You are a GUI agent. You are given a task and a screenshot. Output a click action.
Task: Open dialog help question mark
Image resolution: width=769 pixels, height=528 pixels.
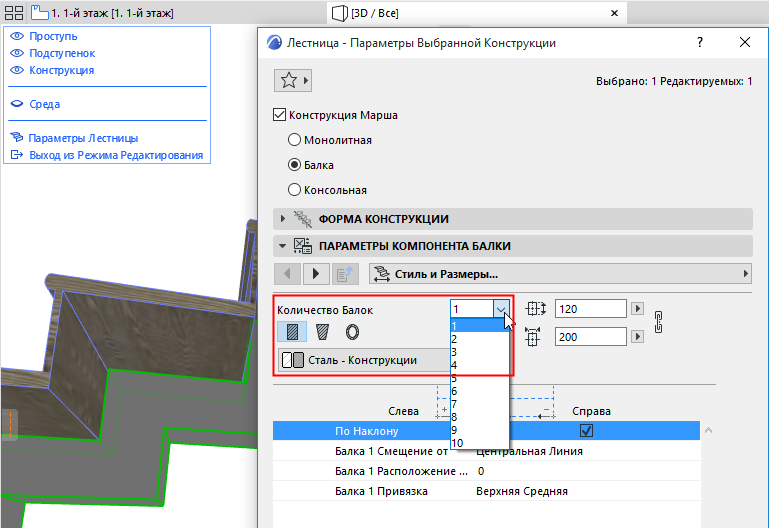tap(700, 42)
